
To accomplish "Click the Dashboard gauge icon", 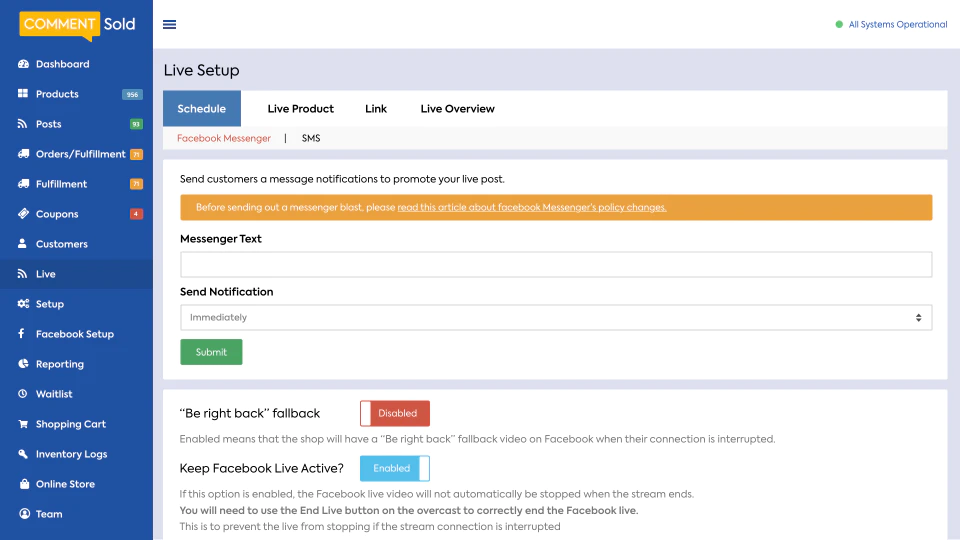I will [x=23, y=64].
